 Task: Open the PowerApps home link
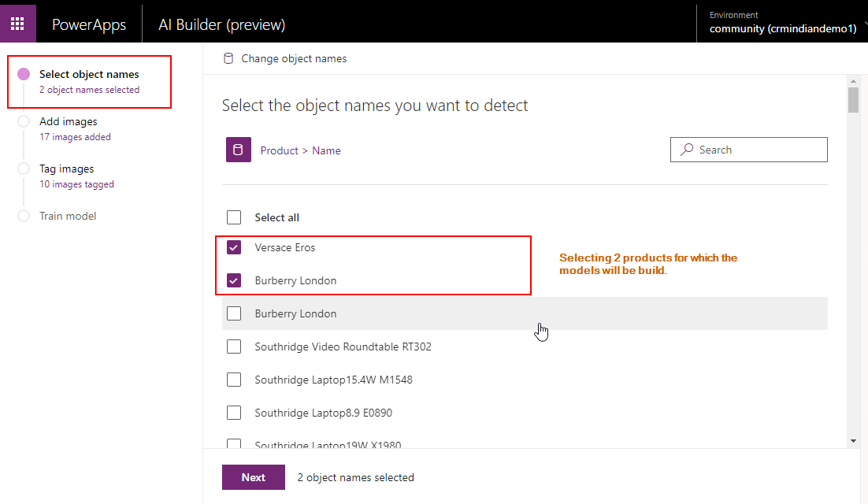89,24
